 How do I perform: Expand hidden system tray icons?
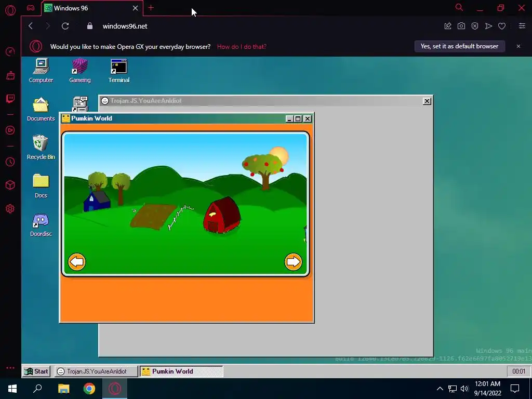click(x=440, y=389)
